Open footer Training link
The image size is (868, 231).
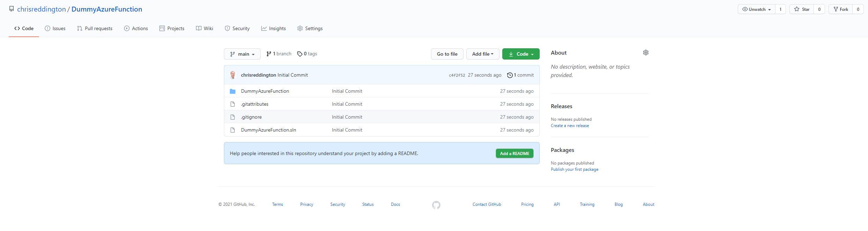587,204
